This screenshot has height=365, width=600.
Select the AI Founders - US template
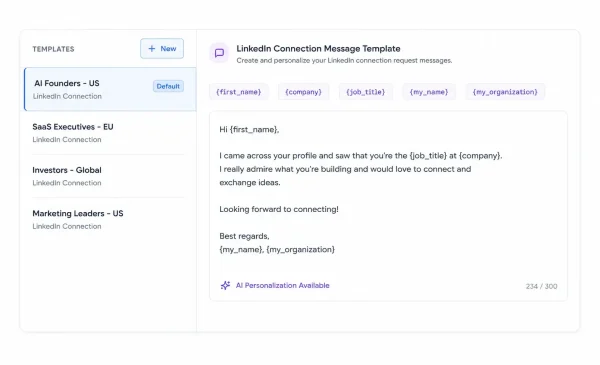110,89
